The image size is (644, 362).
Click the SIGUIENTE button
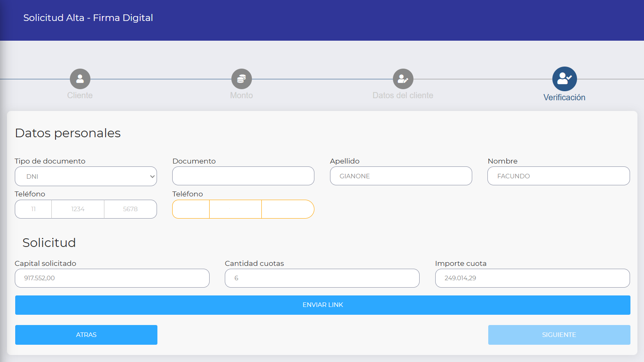559,335
